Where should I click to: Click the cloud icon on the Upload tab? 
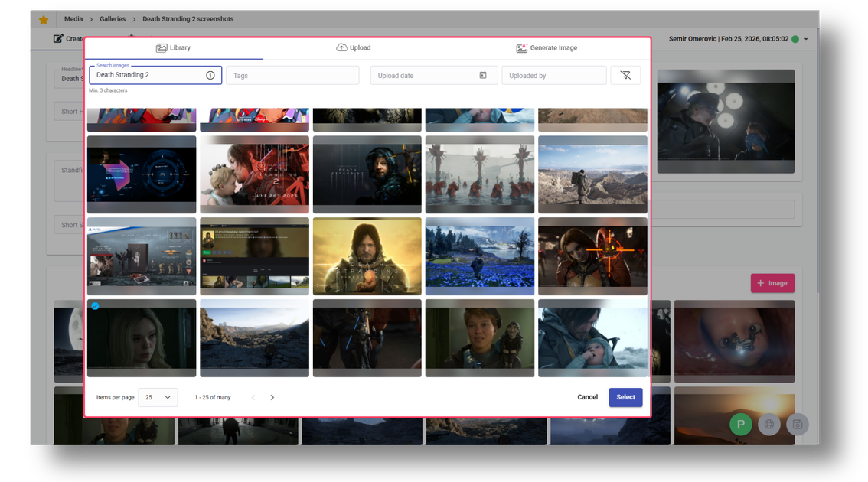(x=341, y=47)
